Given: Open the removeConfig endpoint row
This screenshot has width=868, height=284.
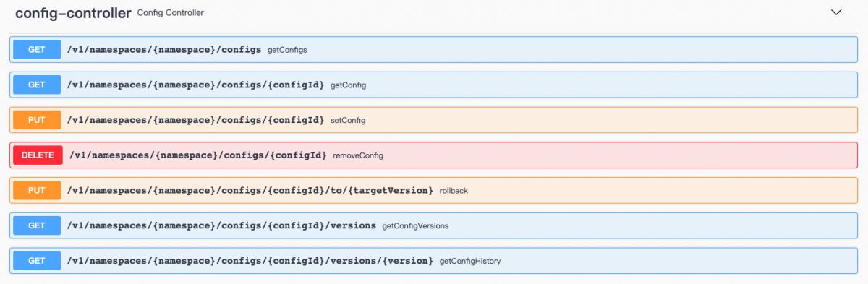Looking at the screenshot, I should 434,155.
